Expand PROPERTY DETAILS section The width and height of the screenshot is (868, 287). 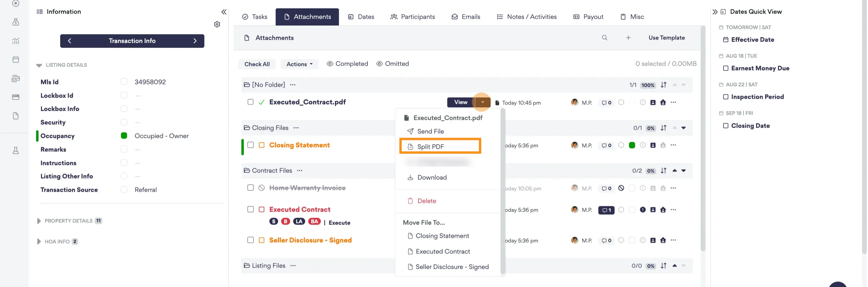(x=39, y=221)
